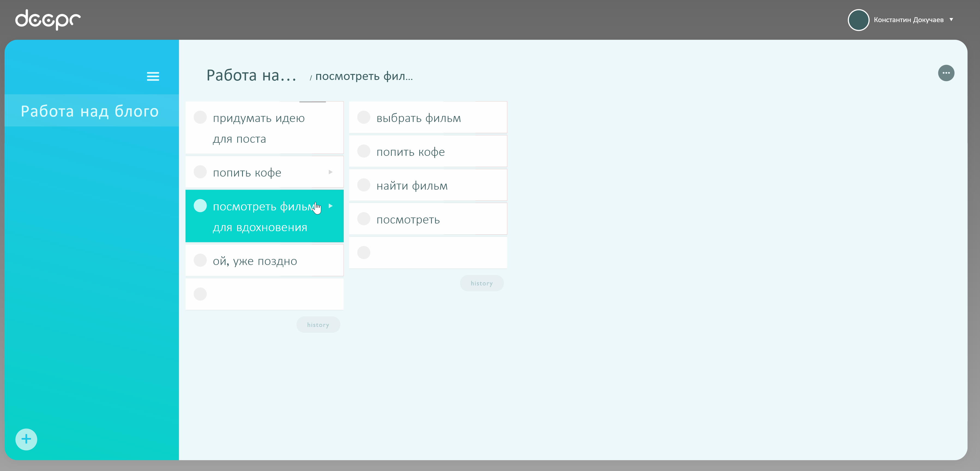
Task: Check the 'найти фильм' task circle
Action: [364, 185]
